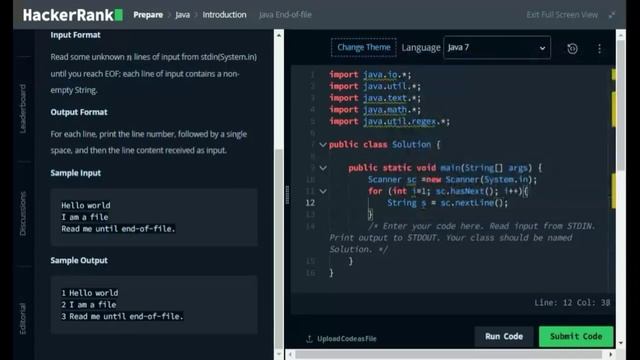
Task: Click the horizontal scrollbar right arrow
Action: click(611, 354)
